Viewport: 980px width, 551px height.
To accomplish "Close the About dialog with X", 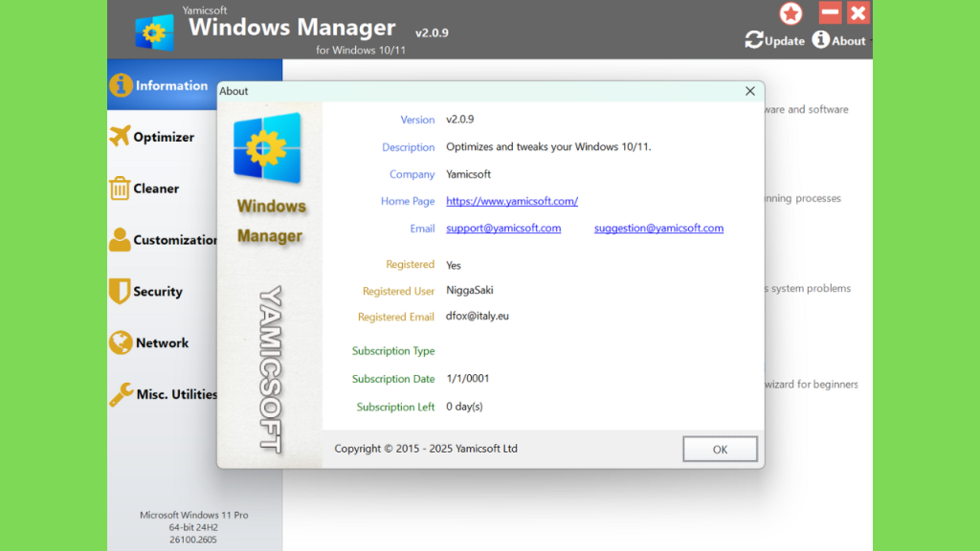I will click(750, 91).
